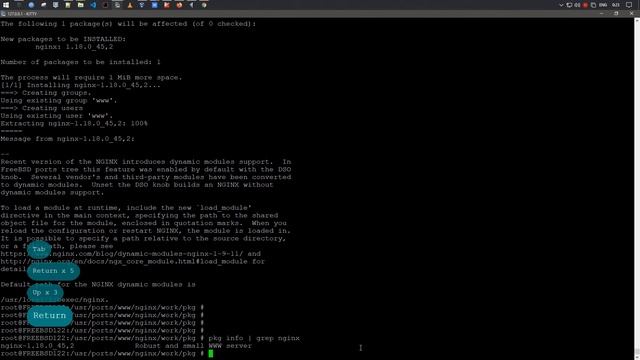Click the "Using existing user 'www'." line

click(x=57, y=116)
